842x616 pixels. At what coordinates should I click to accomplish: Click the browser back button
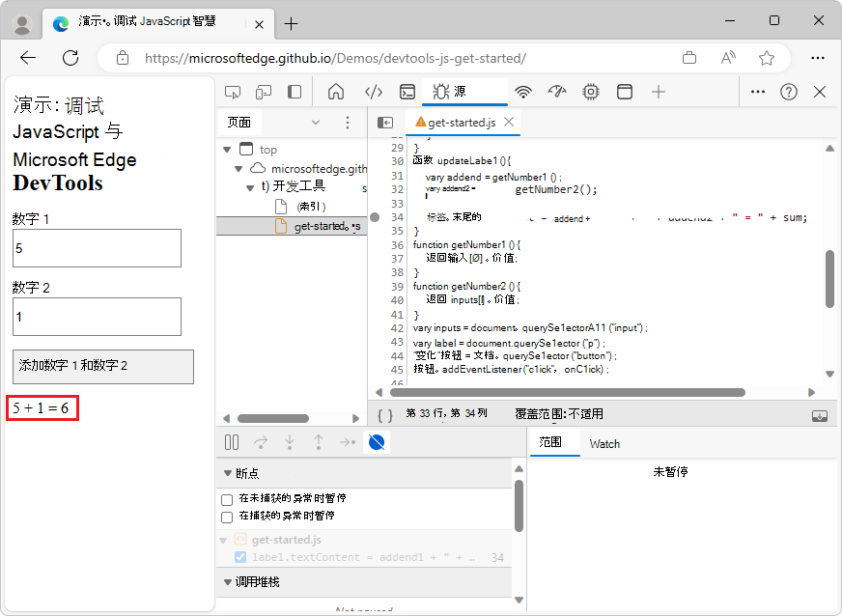pos(28,58)
